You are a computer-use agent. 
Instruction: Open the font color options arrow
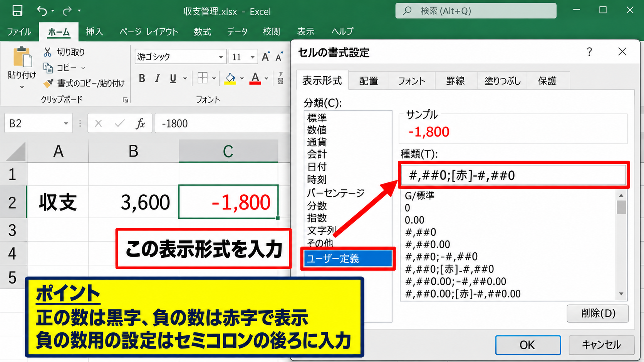tap(267, 78)
